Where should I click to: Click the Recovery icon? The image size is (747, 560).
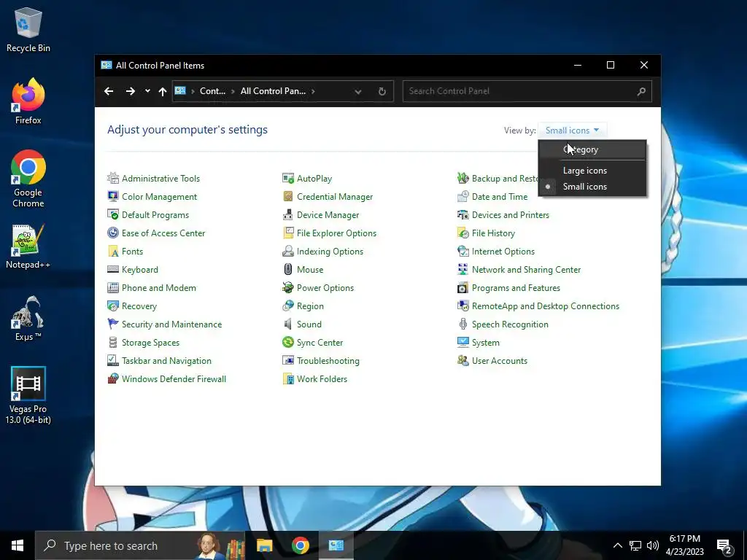[x=113, y=306]
